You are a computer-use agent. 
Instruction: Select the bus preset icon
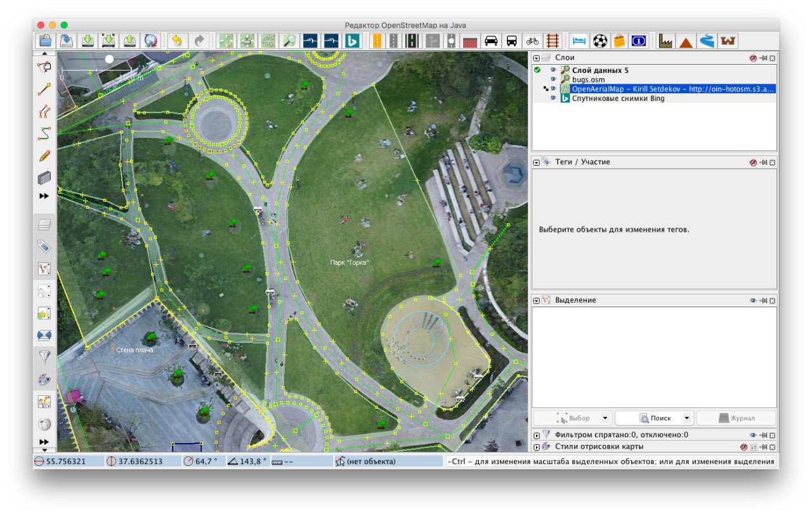coord(511,41)
